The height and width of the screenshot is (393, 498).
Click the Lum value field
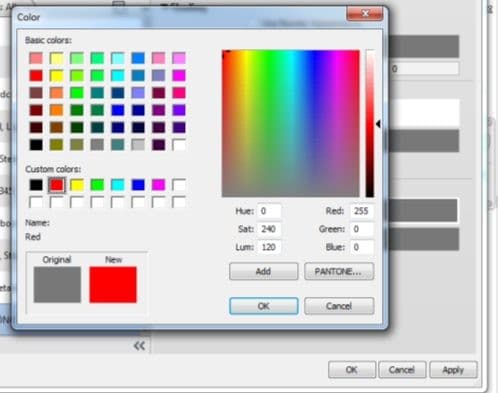click(x=269, y=247)
